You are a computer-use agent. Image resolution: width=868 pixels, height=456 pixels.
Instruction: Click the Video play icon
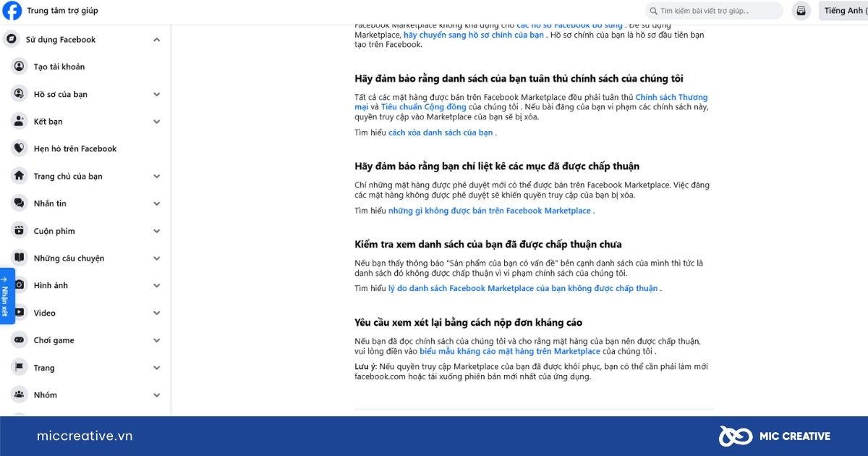click(x=19, y=313)
